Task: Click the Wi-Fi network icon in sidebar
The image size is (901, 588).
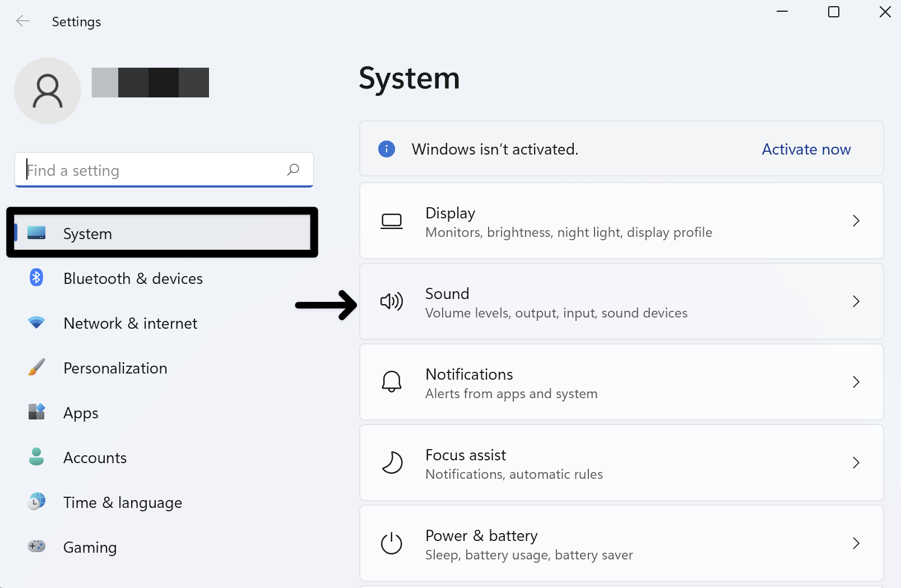Action: [36, 323]
